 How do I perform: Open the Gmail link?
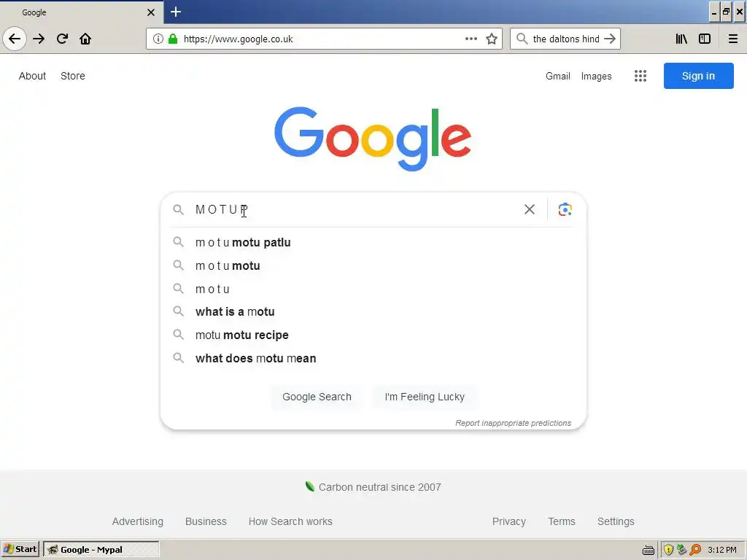coord(558,76)
